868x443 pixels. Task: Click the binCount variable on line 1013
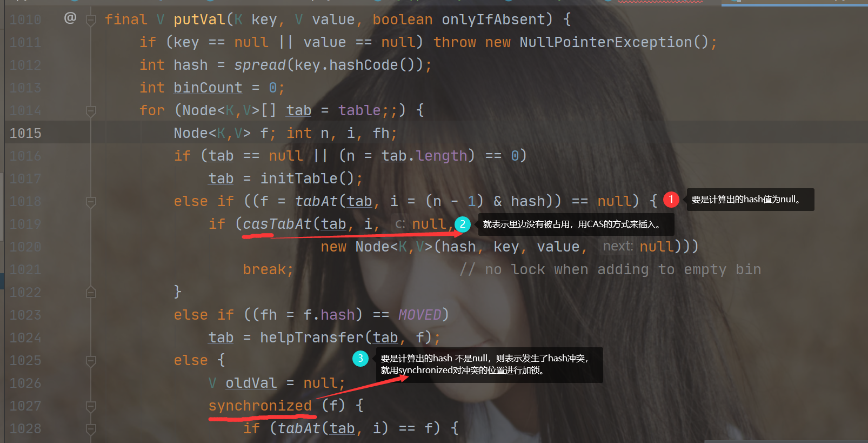[208, 88]
